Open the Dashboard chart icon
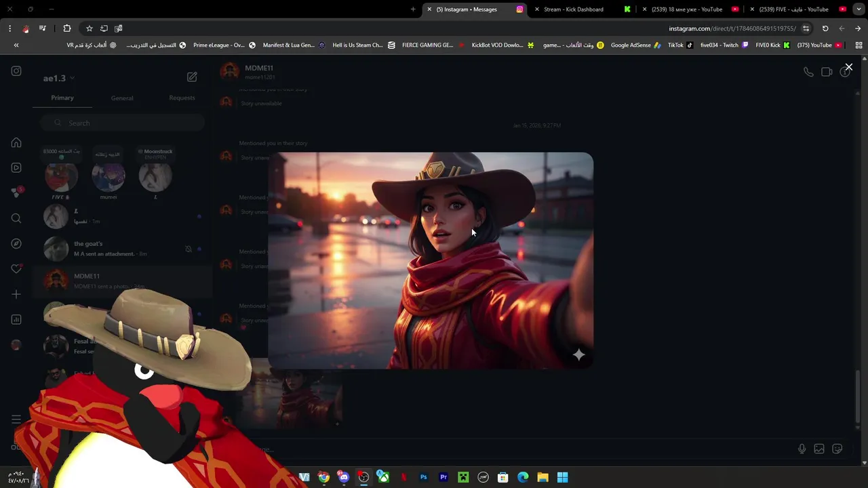This screenshot has height=488, width=868. point(16,319)
